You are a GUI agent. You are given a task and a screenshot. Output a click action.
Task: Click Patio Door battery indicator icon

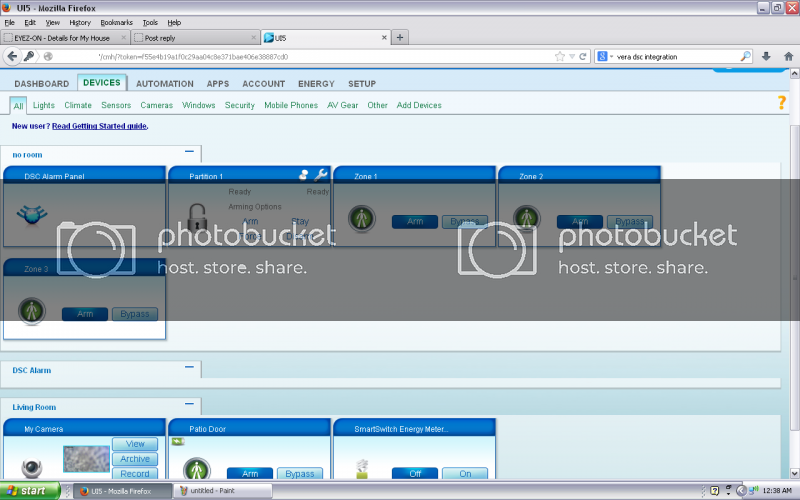pos(178,441)
